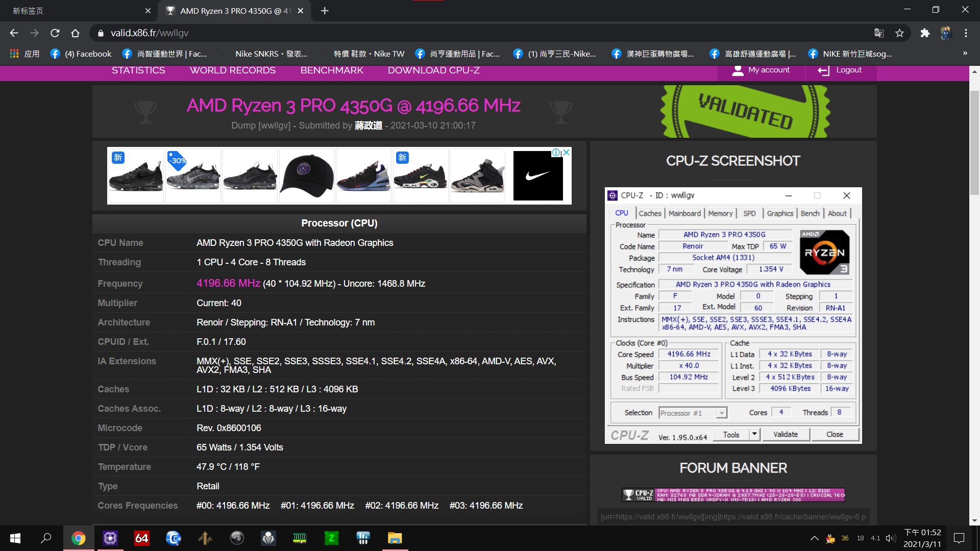Show hidden system tray icons
980x551 pixels.
[x=815, y=538]
